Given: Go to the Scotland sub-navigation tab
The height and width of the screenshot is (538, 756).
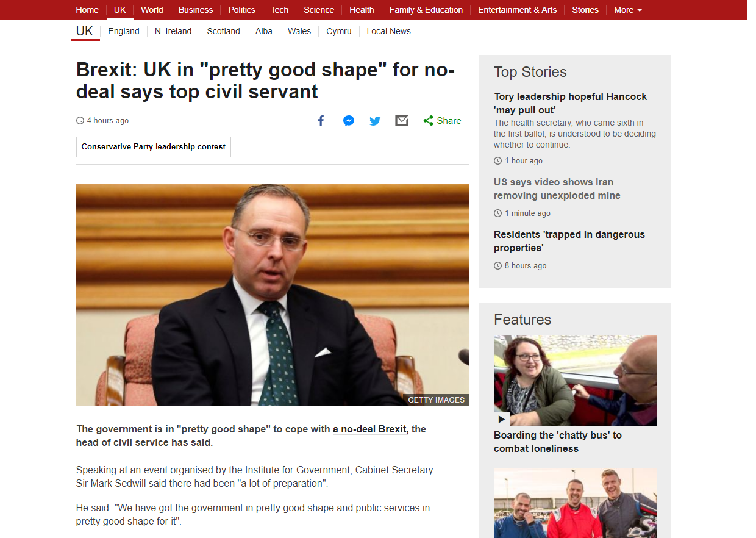Looking at the screenshot, I should click(x=223, y=31).
